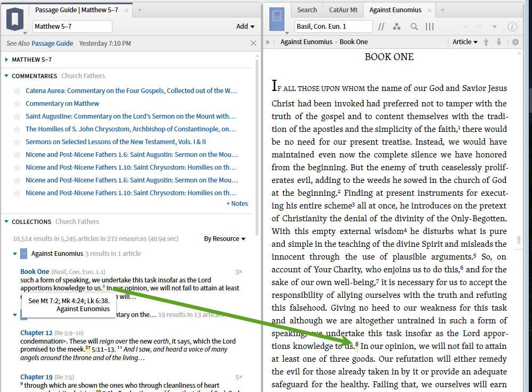The image size is (532, 392).
Task: Open the By Resource sort dropdown
Action: pyautogui.click(x=225, y=239)
